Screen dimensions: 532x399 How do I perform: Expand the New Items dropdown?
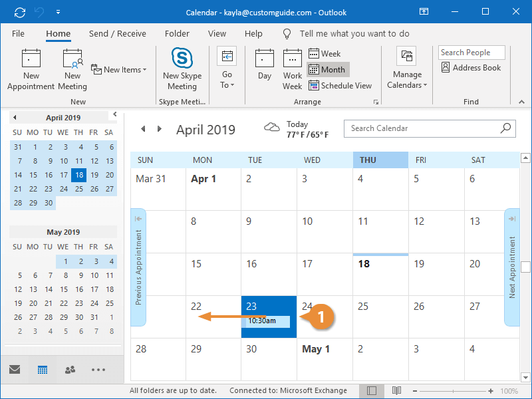tap(119, 70)
